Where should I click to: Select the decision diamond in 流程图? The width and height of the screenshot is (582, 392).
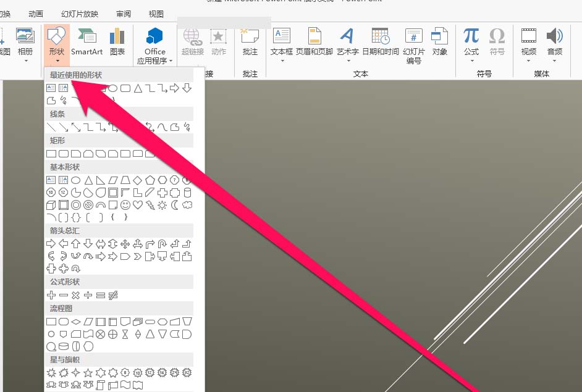[76, 322]
